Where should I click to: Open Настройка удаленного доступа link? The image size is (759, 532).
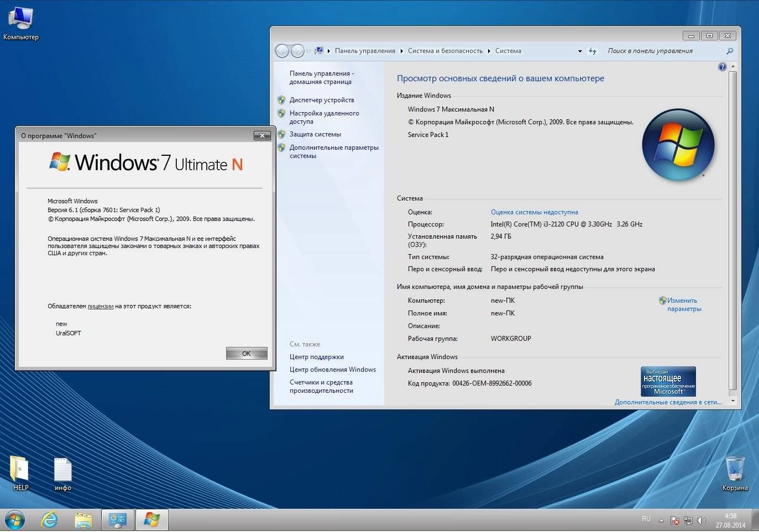(x=324, y=117)
